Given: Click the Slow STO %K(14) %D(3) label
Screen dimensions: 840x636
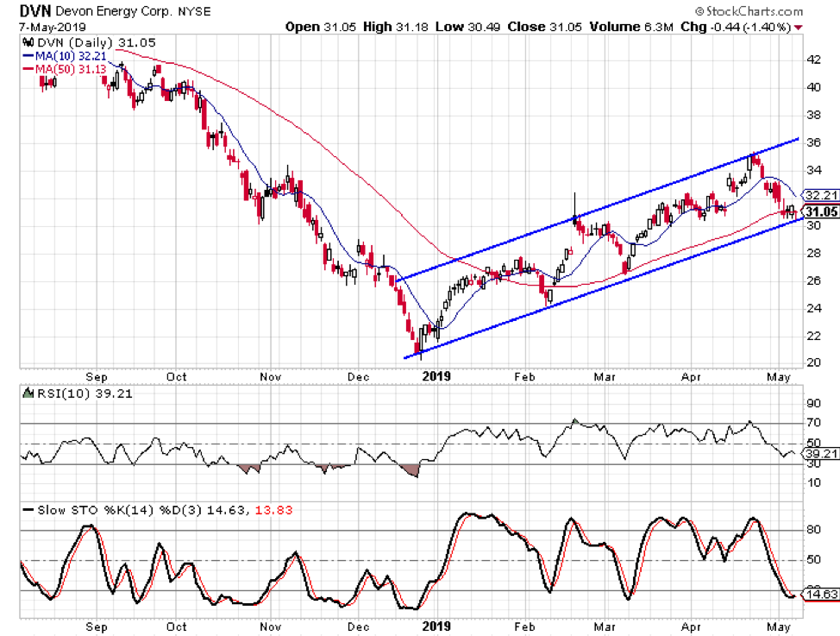Looking at the screenshot, I should tap(120, 510).
